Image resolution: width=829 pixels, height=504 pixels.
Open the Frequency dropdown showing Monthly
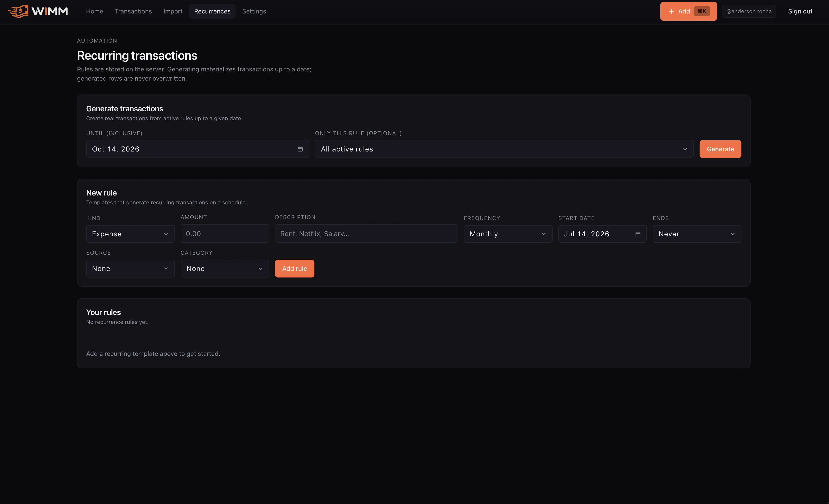[x=508, y=234]
